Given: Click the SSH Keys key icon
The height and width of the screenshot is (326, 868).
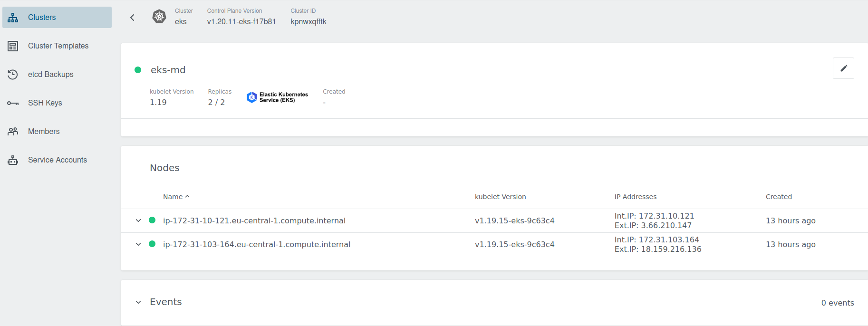Looking at the screenshot, I should 13,103.
